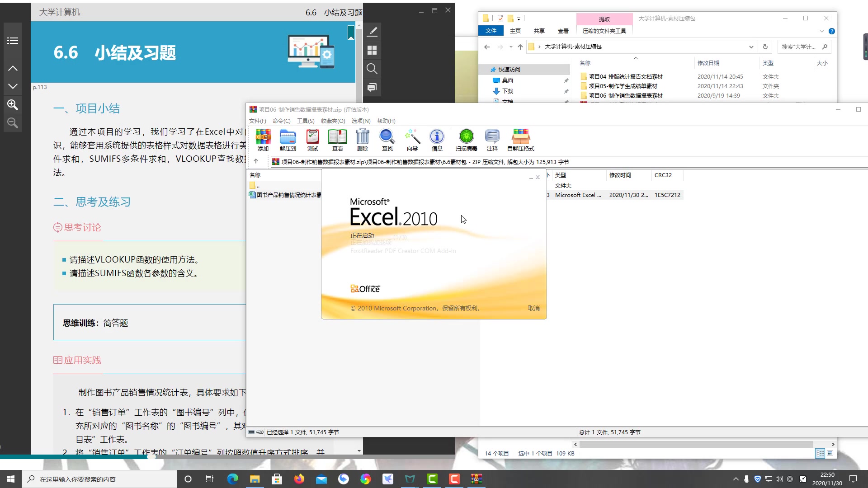The image size is (868, 488).
Task: Click the Self-extracting (自解压格式) icon
Action: (520, 140)
